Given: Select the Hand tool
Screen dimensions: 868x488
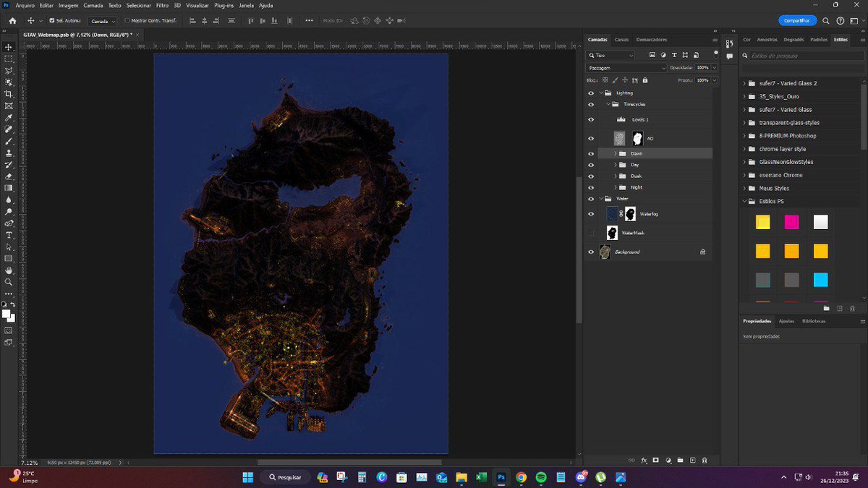Looking at the screenshot, I should [x=9, y=270].
